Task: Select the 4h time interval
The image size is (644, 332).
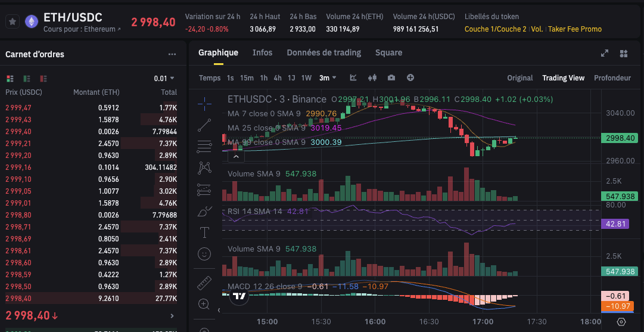Action: coord(278,77)
